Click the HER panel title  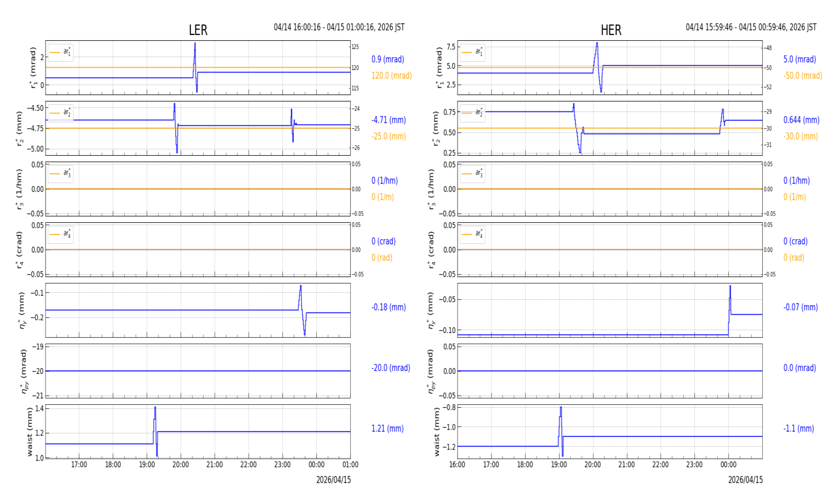tap(610, 31)
